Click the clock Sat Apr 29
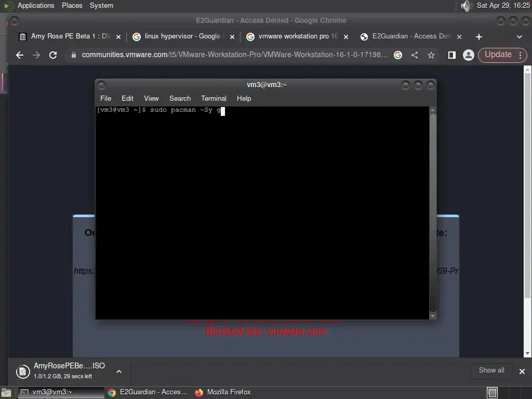 [x=503, y=5]
